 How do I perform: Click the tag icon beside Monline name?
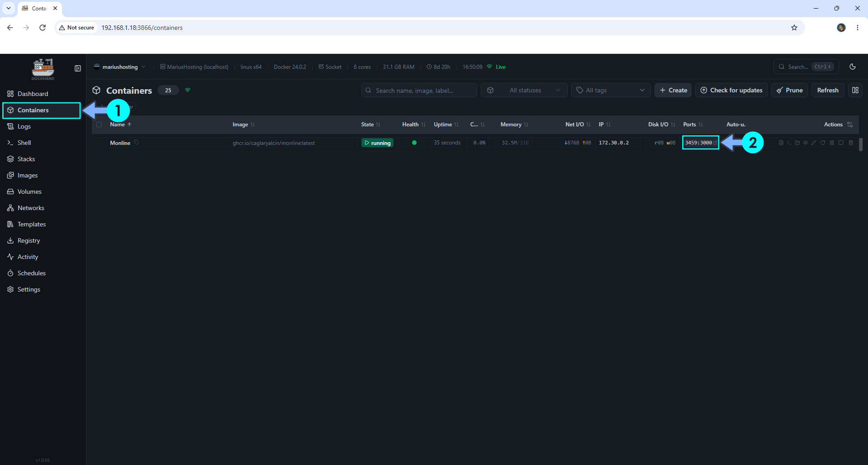coord(137,143)
